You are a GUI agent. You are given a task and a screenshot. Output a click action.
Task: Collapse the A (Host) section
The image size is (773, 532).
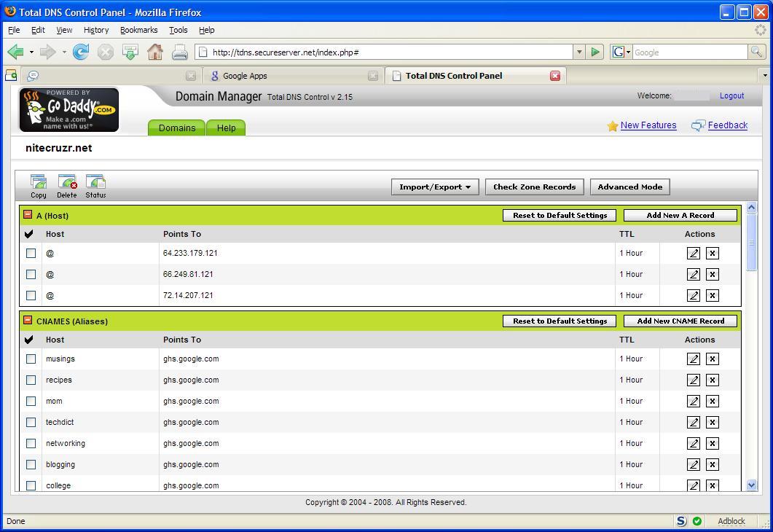(28, 215)
